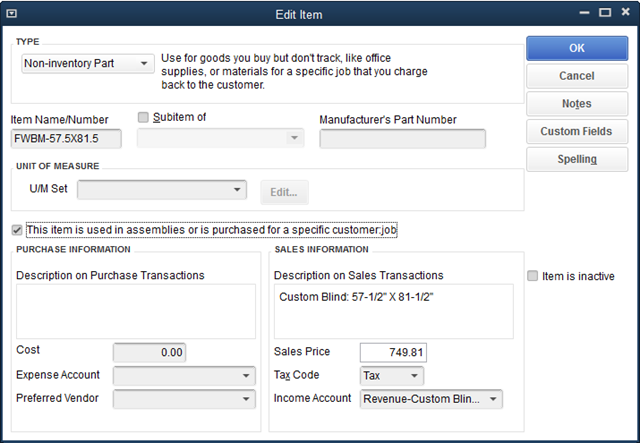Enable the Subitem of checkbox
The height and width of the screenshot is (443, 640).
pos(143,117)
